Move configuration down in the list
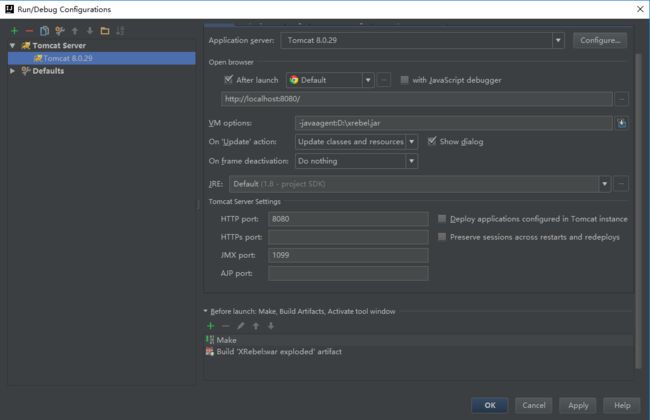650x420 pixels. click(x=90, y=31)
